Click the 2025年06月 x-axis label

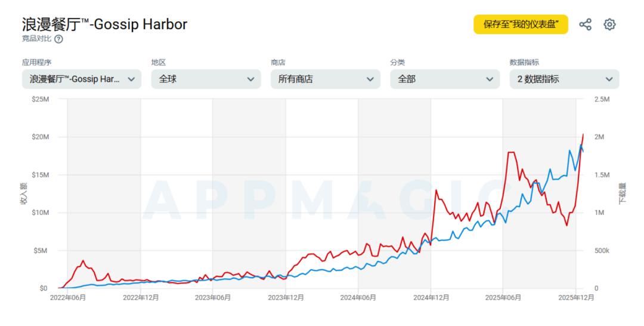tap(503, 298)
